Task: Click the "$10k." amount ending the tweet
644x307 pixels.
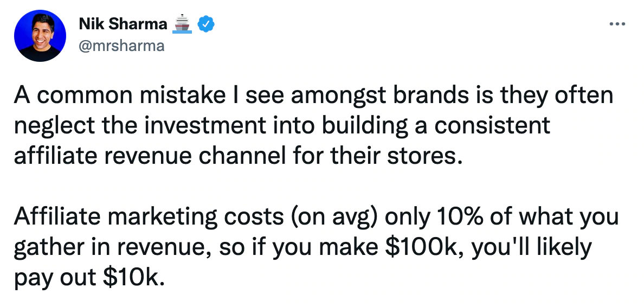Action: point(132,278)
